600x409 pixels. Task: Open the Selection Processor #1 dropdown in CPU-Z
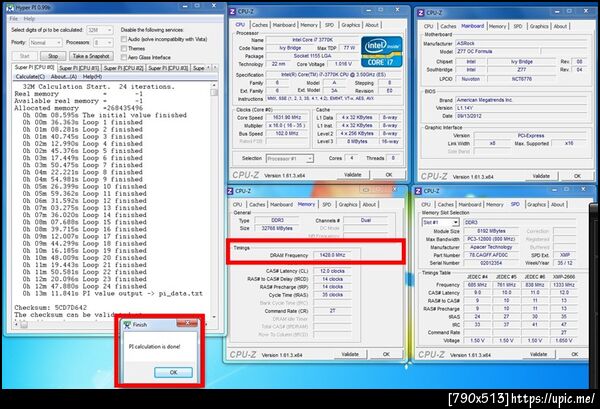290,158
